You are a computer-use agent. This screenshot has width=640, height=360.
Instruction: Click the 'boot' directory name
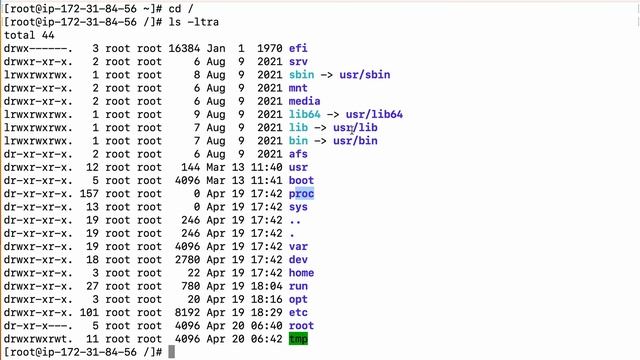pyautogui.click(x=301, y=180)
